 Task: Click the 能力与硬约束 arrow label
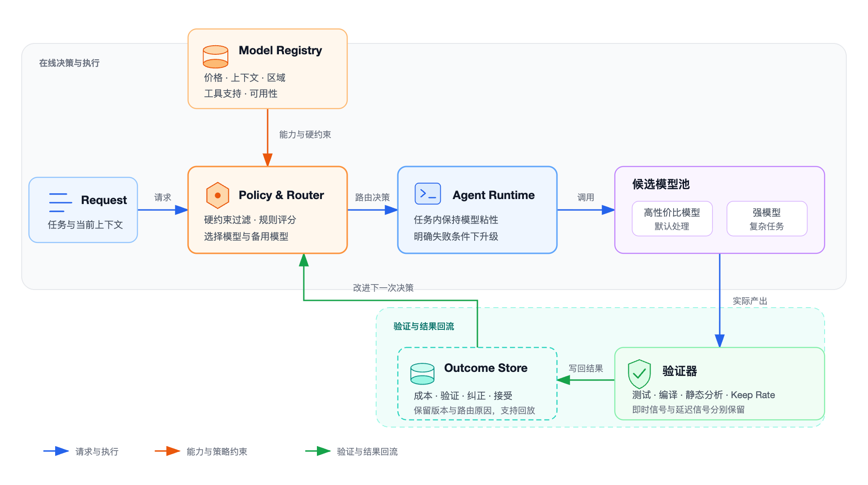click(305, 134)
